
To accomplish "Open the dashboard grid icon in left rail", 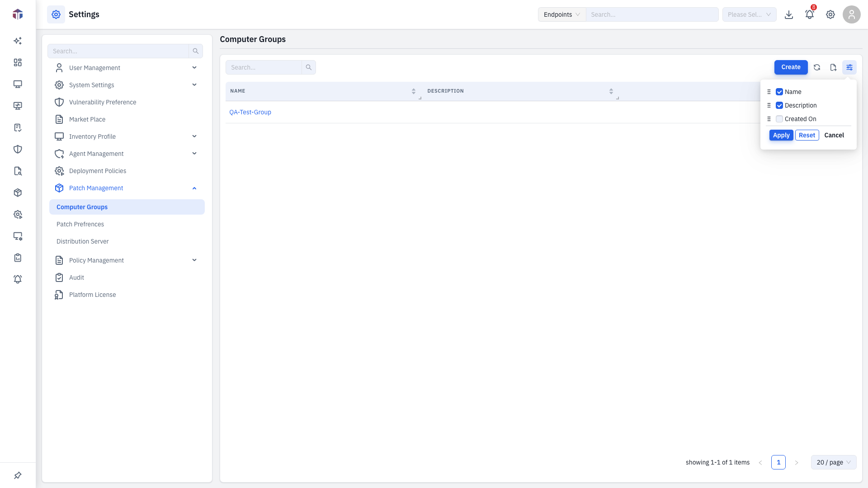I will click(18, 62).
